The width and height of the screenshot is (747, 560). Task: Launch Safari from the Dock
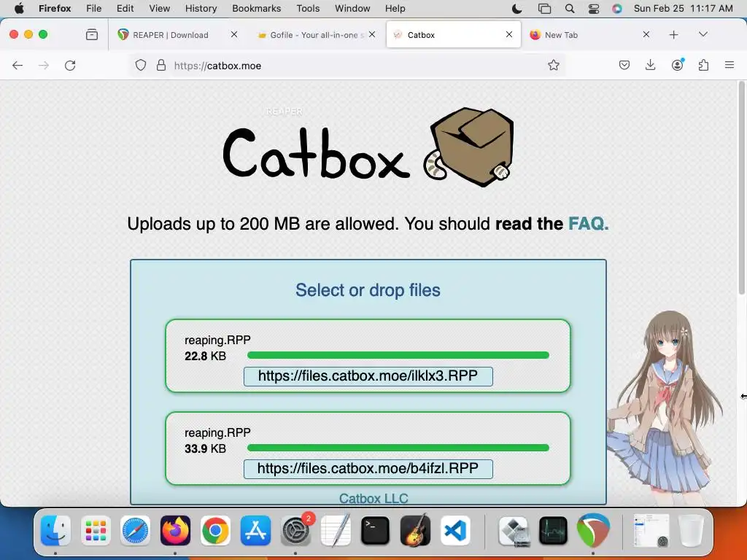(135, 530)
